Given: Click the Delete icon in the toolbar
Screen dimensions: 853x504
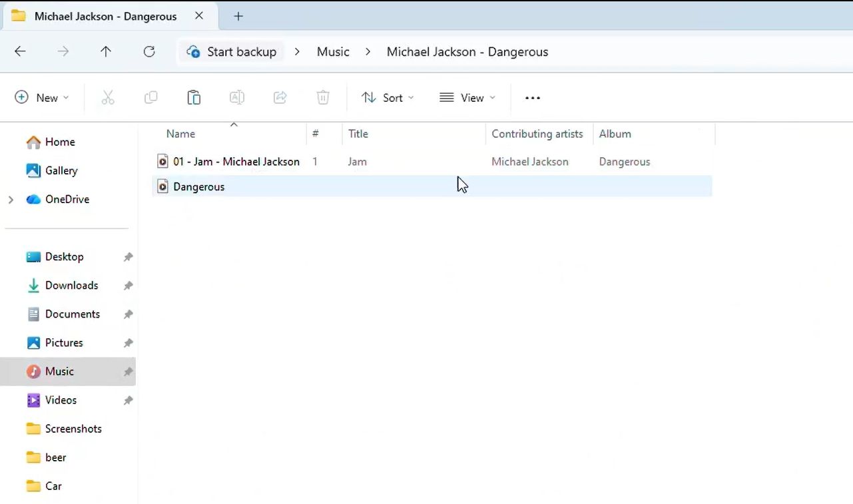Looking at the screenshot, I should [x=322, y=97].
